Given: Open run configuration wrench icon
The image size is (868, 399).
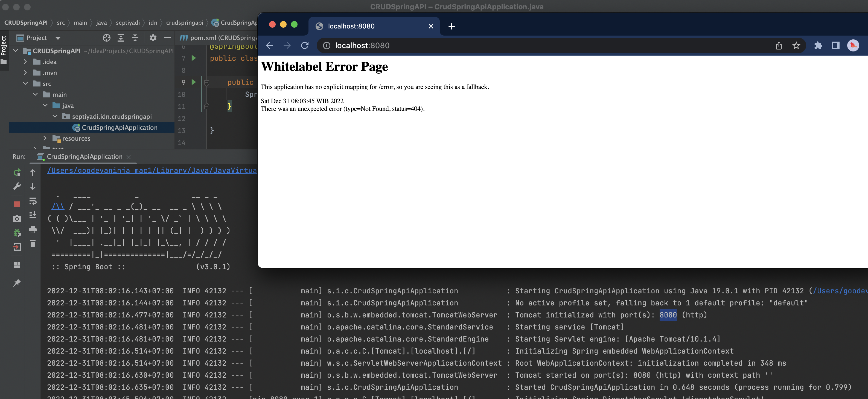Looking at the screenshot, I should (17, 186).
